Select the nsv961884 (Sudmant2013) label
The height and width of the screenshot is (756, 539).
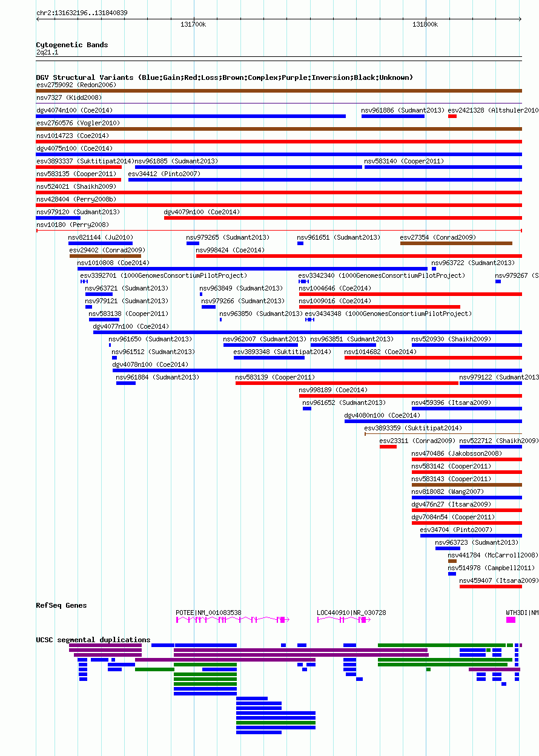point(157,377)
